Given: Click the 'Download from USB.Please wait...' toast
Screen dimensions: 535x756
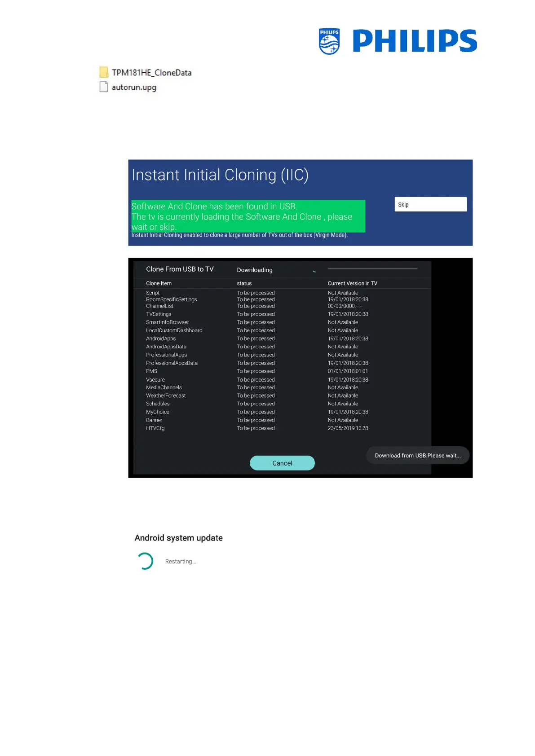Looking at the screenshot, I should point(418,455).
